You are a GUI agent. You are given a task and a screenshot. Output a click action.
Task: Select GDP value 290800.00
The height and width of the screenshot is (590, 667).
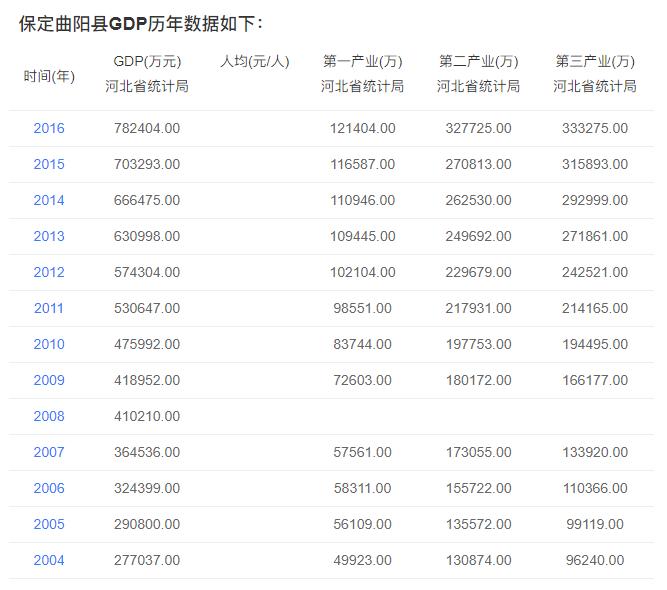(147, 524)
